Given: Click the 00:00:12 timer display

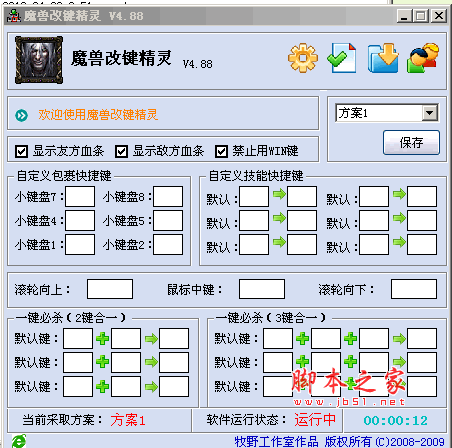Looking at the screenshot, I should 395,420.
